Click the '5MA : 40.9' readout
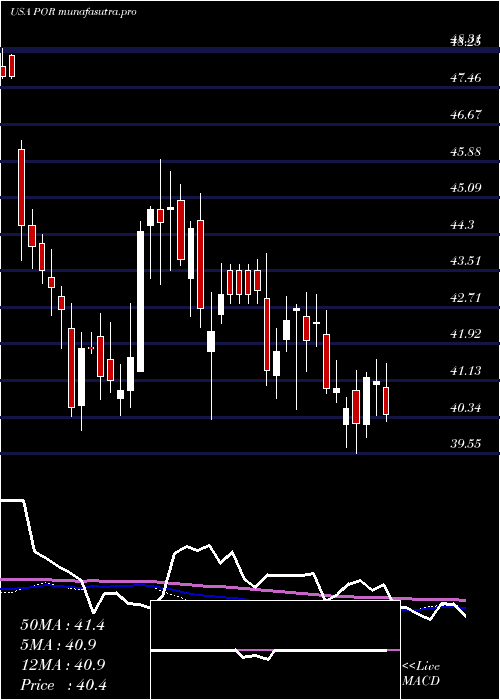This screenshot has height=700, width=500. pos(58,645)
